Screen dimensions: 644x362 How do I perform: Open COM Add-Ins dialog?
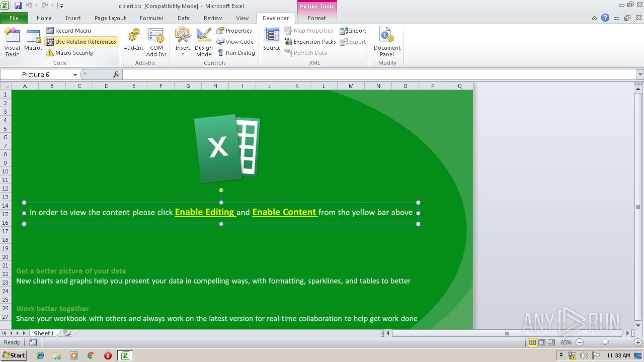coord(156,42)
